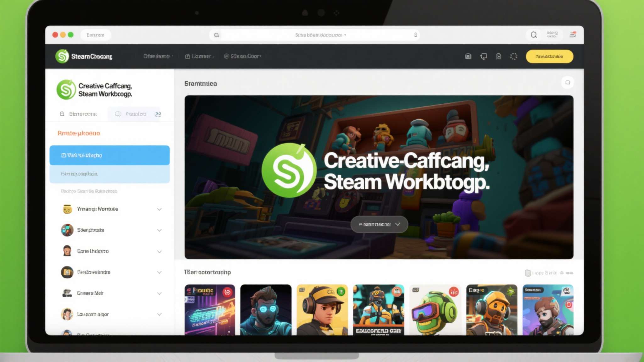Open the bearded character thumbnail at far right
The height and width of the screenshot is (362, 644).
click(x=548, y=310)
